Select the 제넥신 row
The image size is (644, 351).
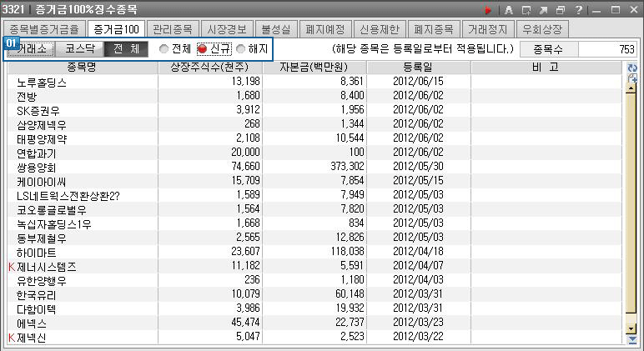coord(314,337)
